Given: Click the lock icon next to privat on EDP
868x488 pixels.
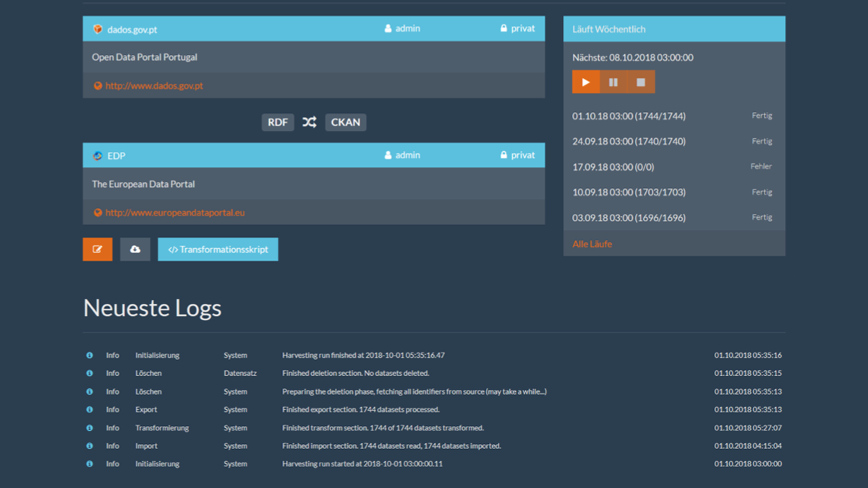Looking at the screenshot, I should [x=504, y=155].
